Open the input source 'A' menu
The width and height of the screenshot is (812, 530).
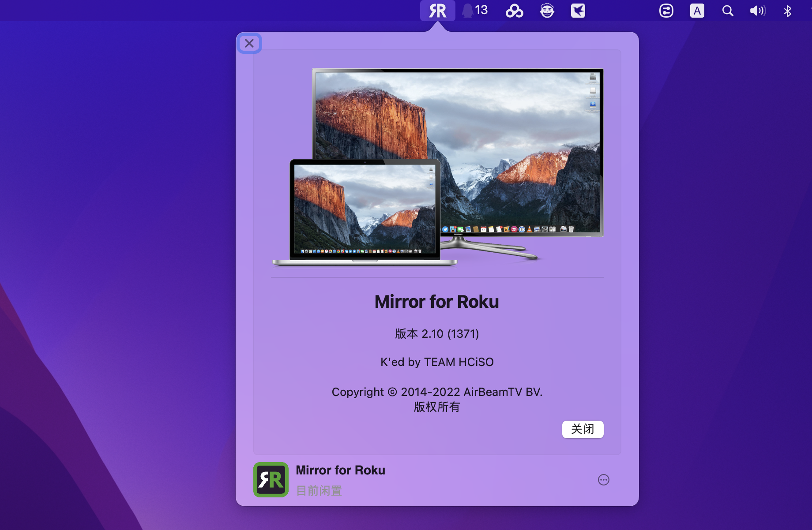(697, 11)
